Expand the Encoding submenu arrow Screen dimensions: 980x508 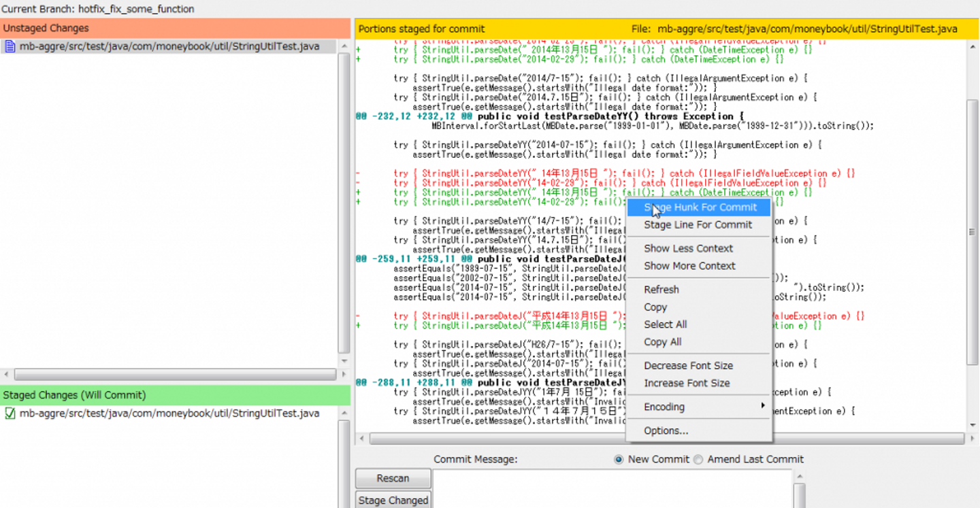click(763, 406)
